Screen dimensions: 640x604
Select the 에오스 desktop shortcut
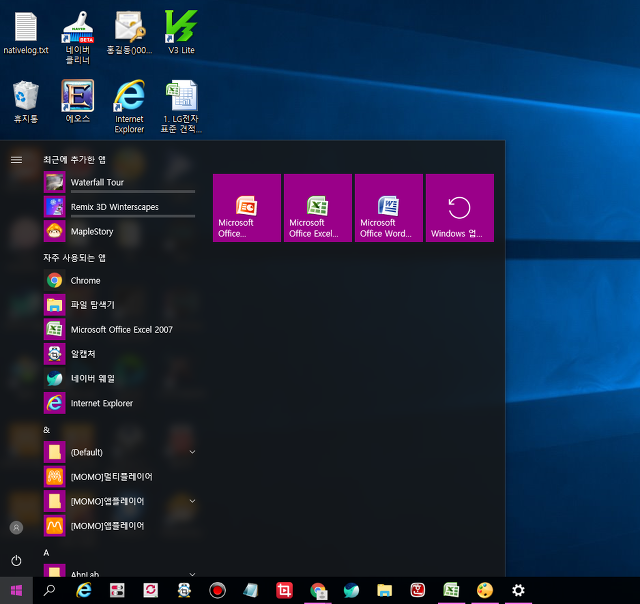(x=78, y=101)
